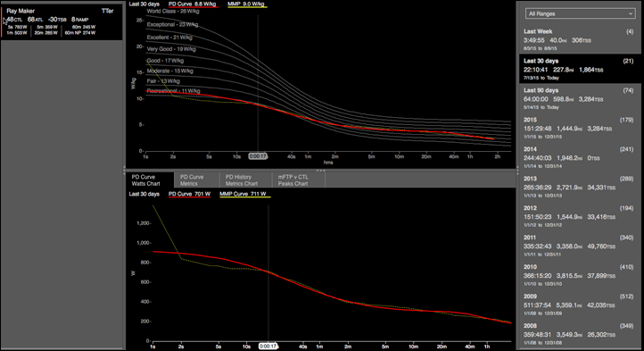Select athlete Ray Maker card
Image resolution: width=644 pixels, height=351 pixels.
pos(62,22)
